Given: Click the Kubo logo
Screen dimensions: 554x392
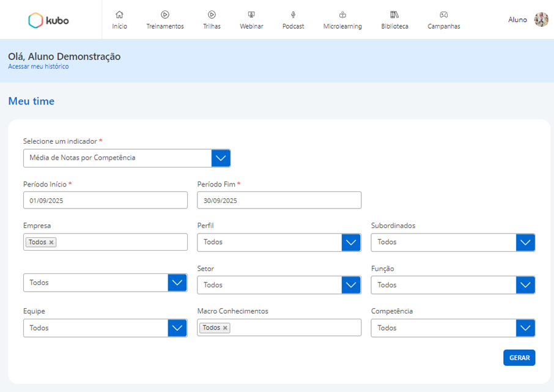Looking at the screenshot, I should pos(48,20).
